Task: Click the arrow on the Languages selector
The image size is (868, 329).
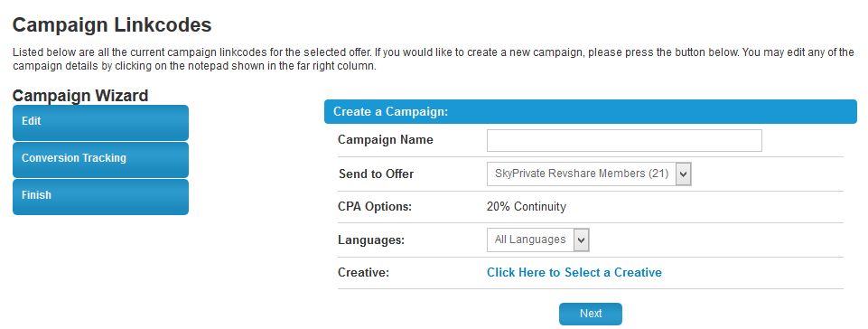Action: tap(581, 240)
